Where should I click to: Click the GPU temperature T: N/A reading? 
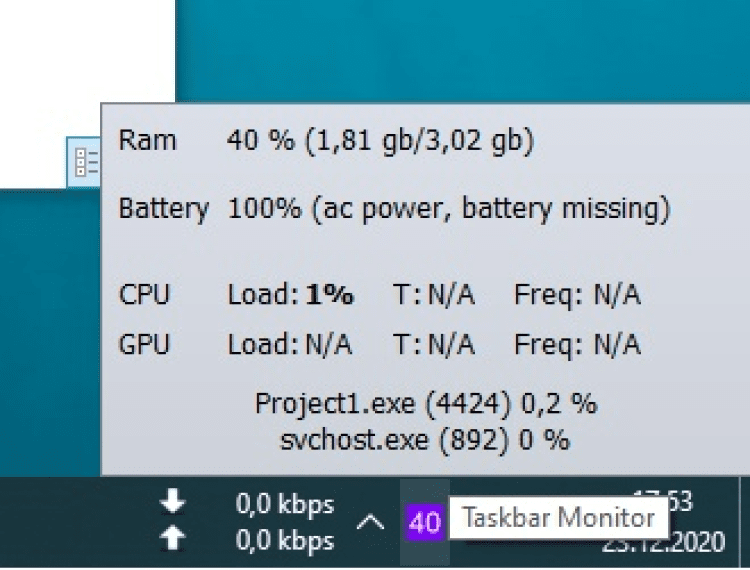point(433,345)
